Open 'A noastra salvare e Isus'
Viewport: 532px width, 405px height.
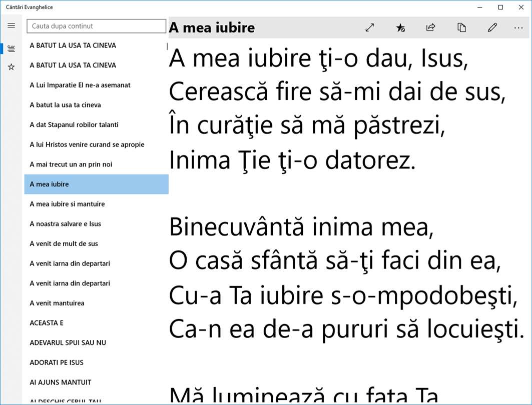coord(97,223)
